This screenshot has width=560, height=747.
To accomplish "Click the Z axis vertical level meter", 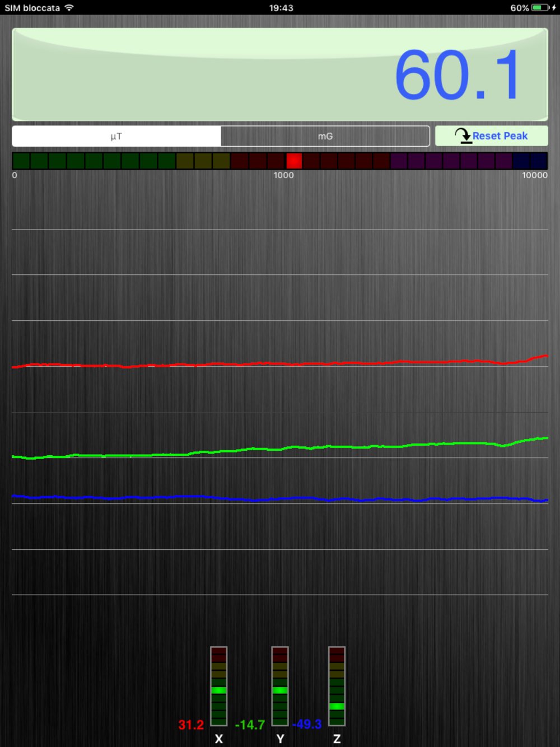I will coord(337,686).
